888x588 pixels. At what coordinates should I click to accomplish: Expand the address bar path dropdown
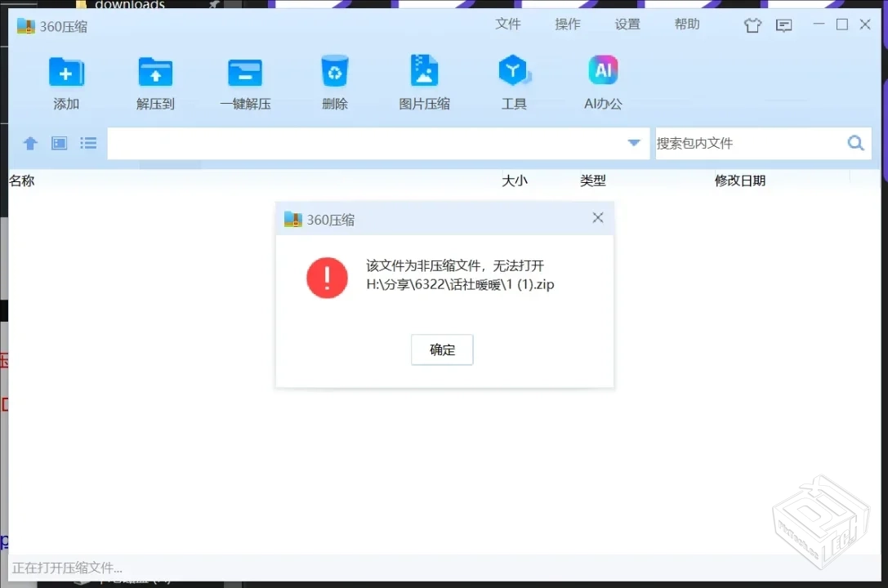pyautogui.click(x=634, y=143)
